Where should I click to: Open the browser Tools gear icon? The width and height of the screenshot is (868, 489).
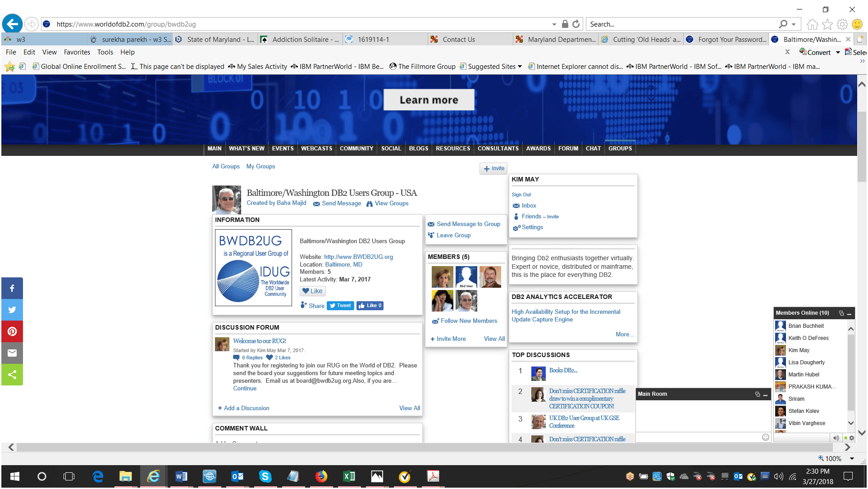pyautogui.click(x=842, y=24)
